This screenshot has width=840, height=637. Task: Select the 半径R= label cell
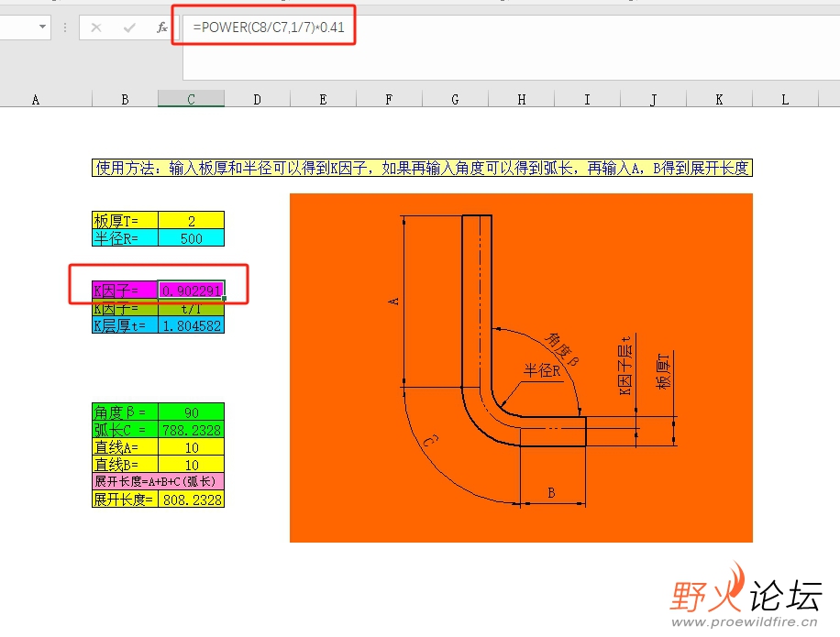pos(125,237)
